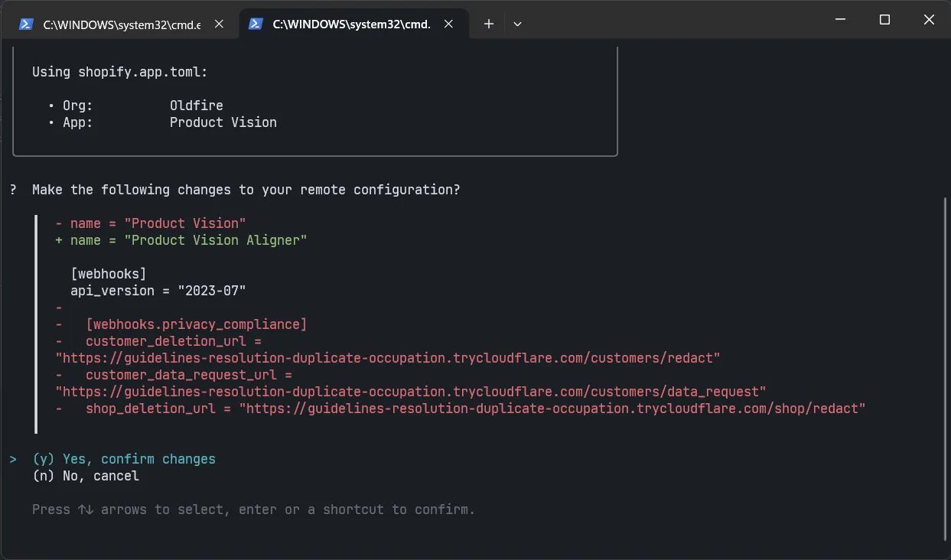
Task: Open the customer_data_request link for trycloudflare
Action: pos(409,391)
